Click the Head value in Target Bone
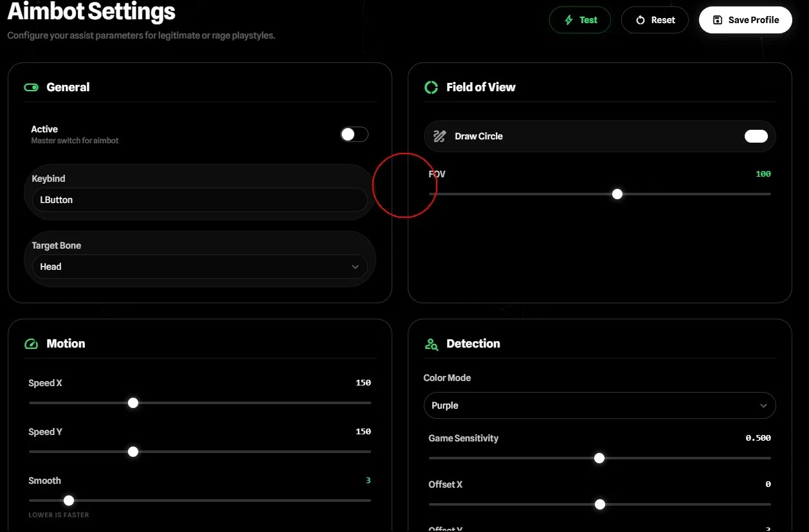 51,267
